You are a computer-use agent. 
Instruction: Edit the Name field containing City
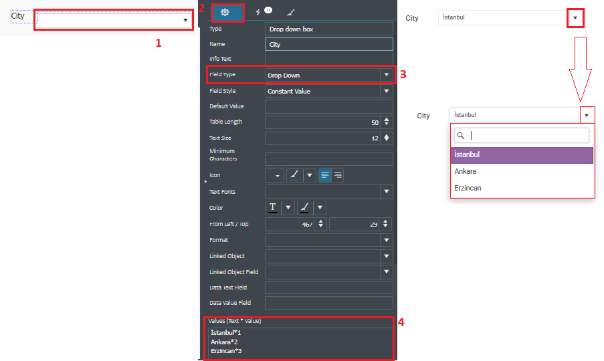tap(329, 44)
